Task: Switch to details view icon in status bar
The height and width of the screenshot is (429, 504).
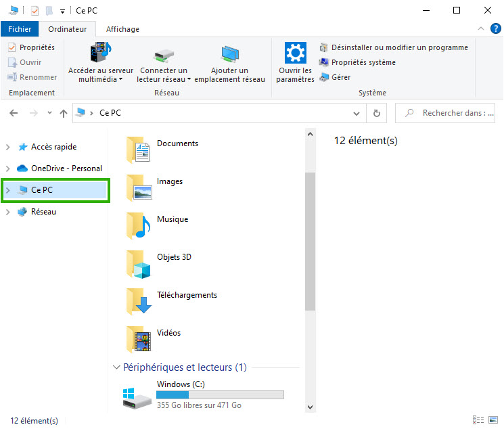Action: click(478, 420)
